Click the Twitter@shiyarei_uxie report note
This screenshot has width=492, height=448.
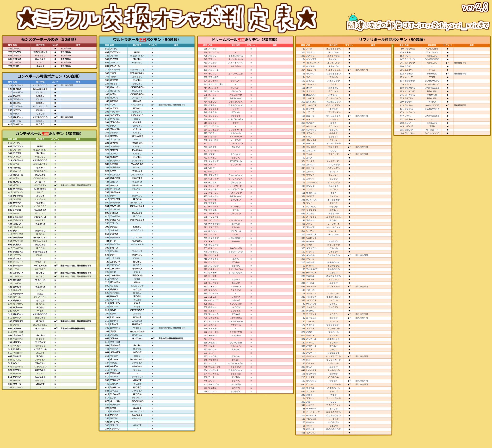coord(418,26)
